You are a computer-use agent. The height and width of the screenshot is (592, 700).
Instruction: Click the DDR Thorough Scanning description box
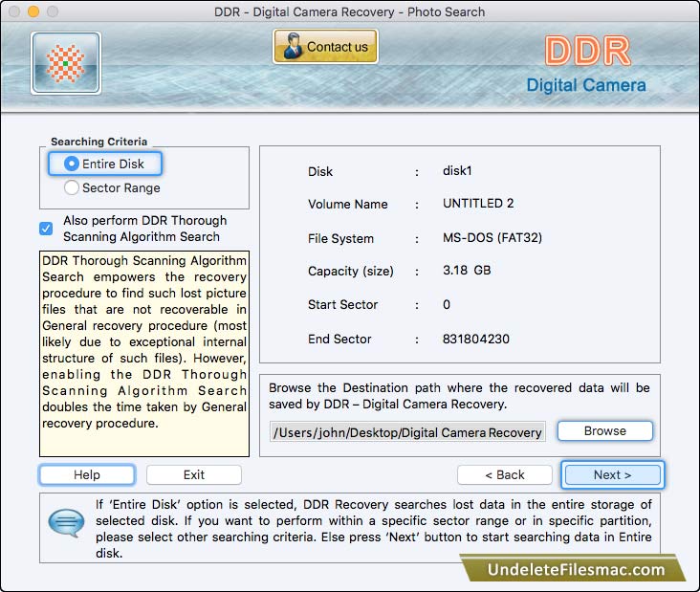coord(144,354)
